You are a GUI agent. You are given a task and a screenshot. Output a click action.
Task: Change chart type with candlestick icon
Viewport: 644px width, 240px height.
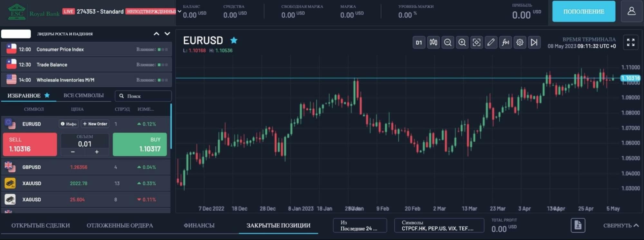(x=433, y=42)
